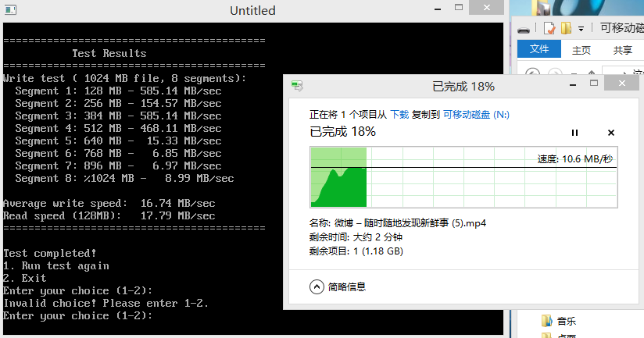The height and width of the screenshot is (338, 644).
Task: Open the Customize Quick Access Toolbar dropdown
Action: pyautogui.click(x=581, y=29)
